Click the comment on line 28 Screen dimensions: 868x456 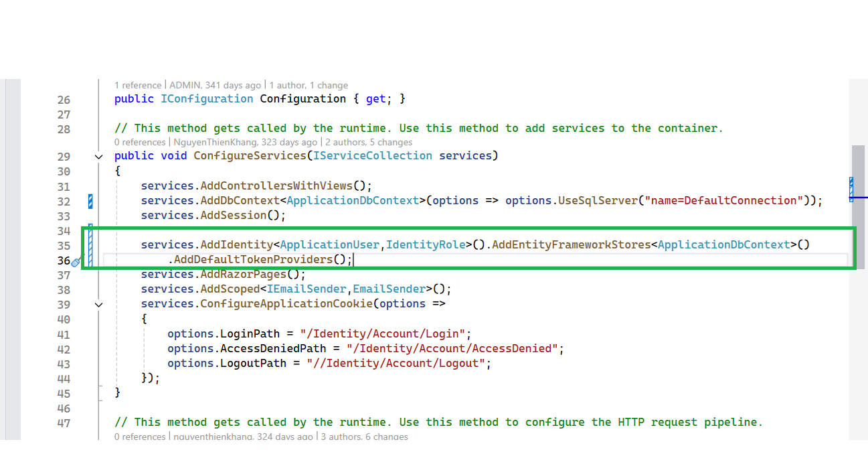(419, 129)
